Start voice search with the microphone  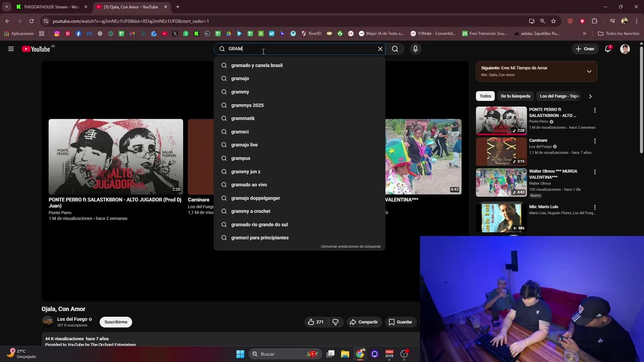415,49
